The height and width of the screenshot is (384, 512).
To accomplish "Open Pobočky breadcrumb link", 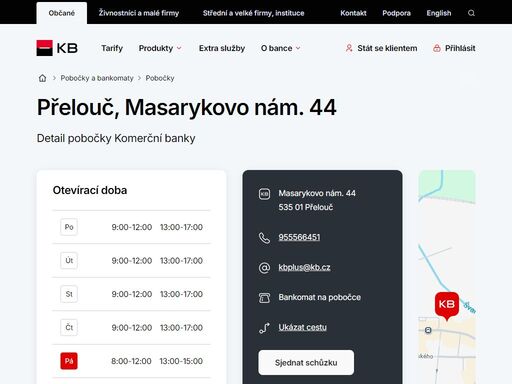I will tap(160, 78).
